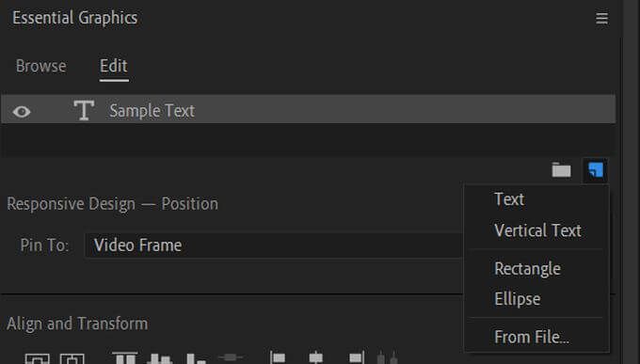Screen dimensions: 640x364
Task: Create a new group with folder icon
Action: pos(561,169)
